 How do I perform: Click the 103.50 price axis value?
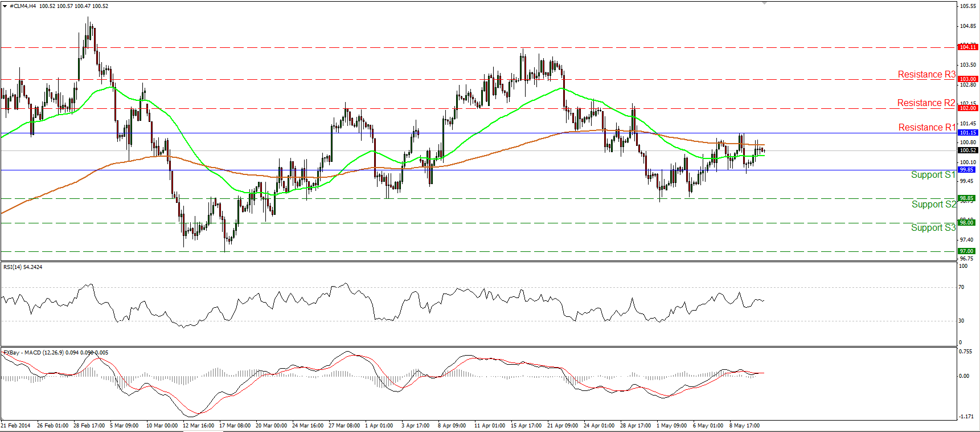968,65
